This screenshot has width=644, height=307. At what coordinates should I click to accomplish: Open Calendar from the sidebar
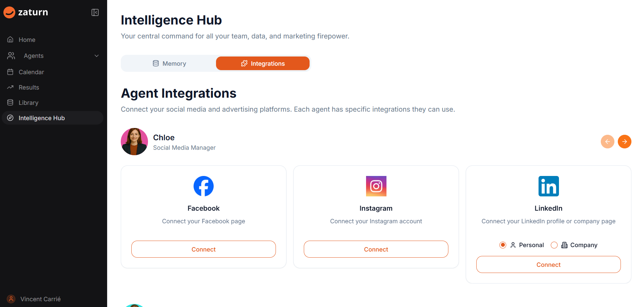click(x=31, y=72)
